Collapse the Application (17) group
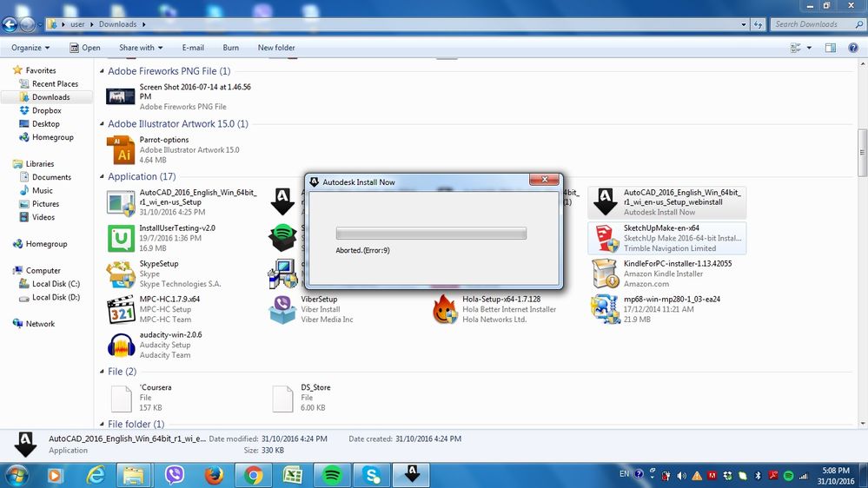 (102, 176)
